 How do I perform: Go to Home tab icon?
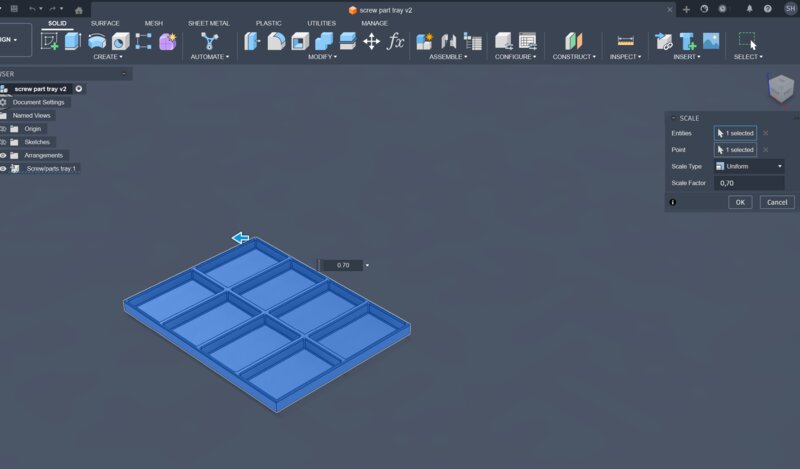click(x=79, y=10)
